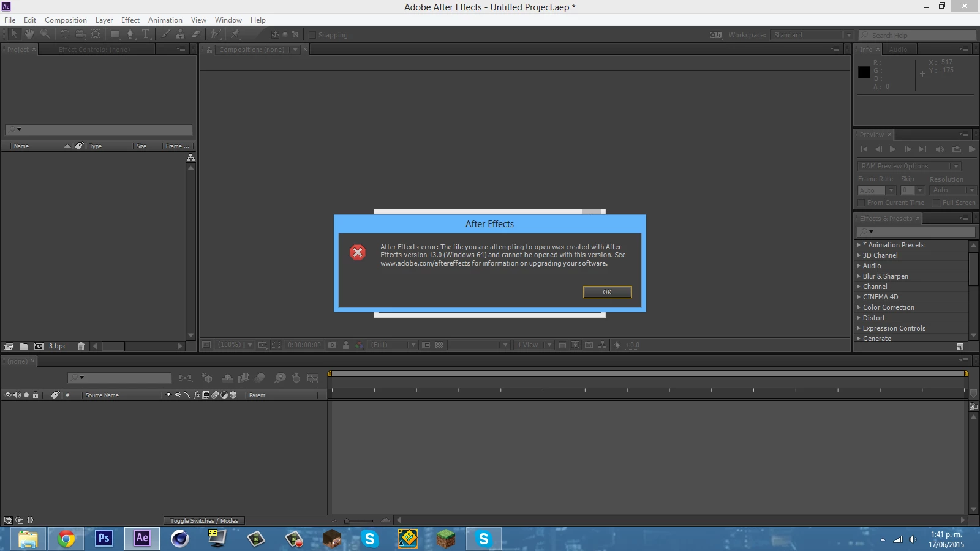Image resolution: width=980 pixels, height=551 pixels.
Task: Select the Selection arrow tool
Action: [14, 34]
